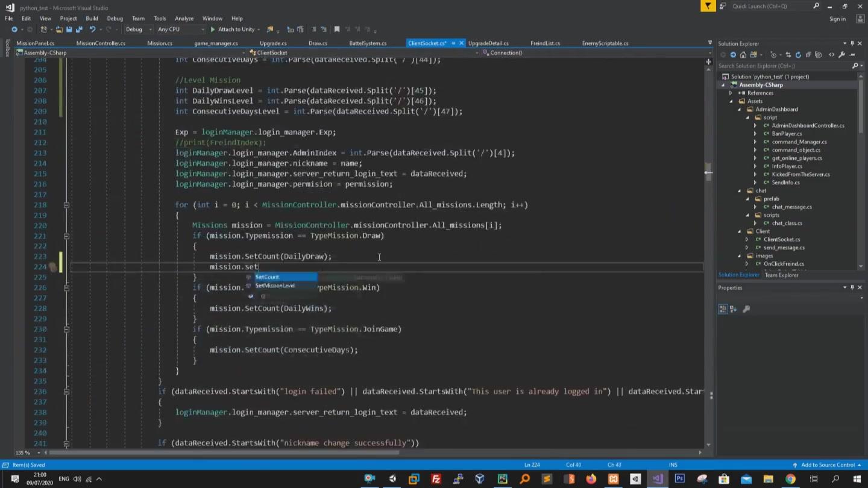Toggle Show All Files in Solution Explorer
The width and height of the screenshot is (868, 488).
tap(819, 55)
